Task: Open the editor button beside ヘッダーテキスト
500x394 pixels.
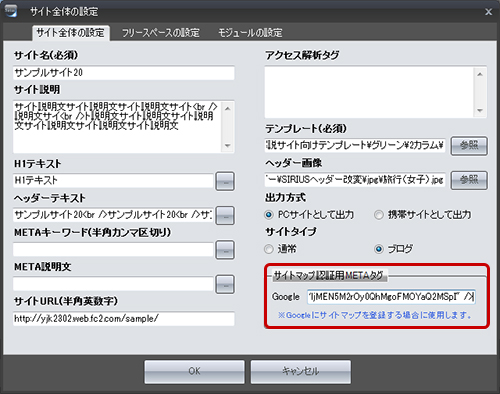Action: [x=225, y=216]
